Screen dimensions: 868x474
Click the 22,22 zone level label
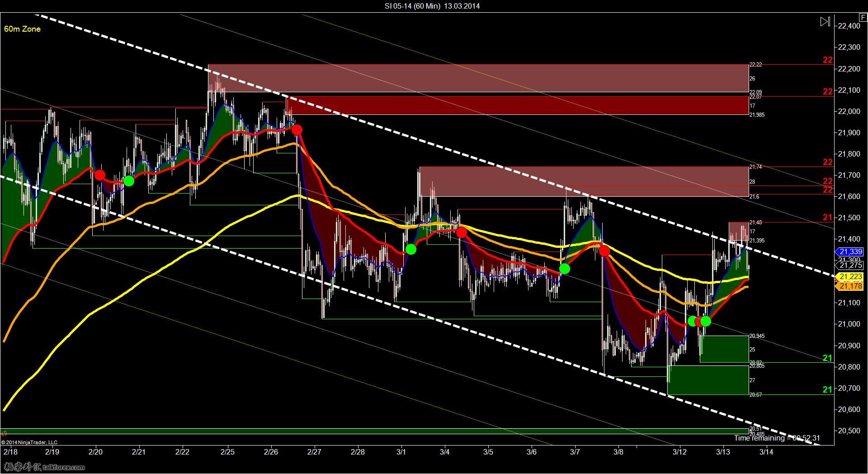pos(755,65)
